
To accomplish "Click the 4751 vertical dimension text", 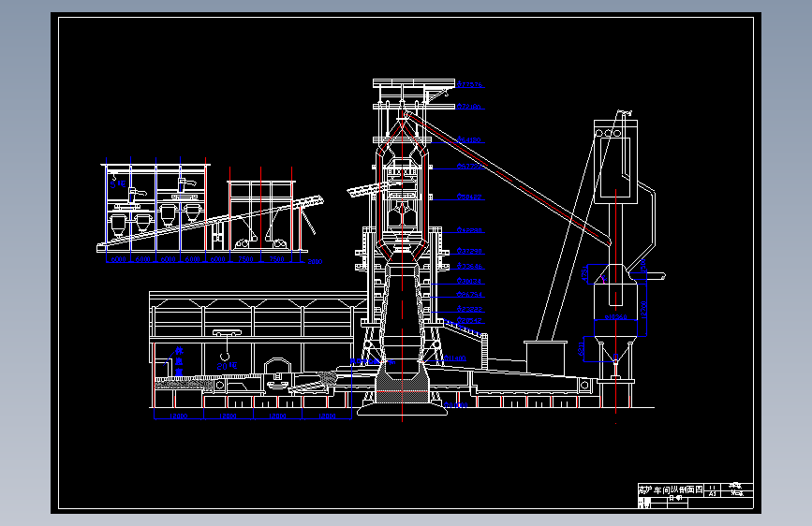I will point(585,273).
